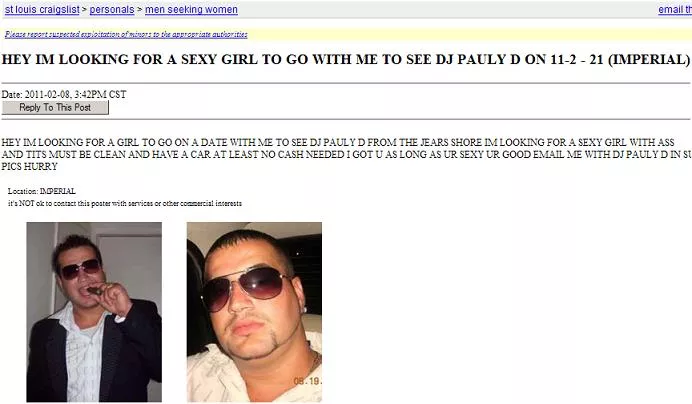
Task: Click empty area of the yellow notice bar
Action: click(x=468, y=34)
